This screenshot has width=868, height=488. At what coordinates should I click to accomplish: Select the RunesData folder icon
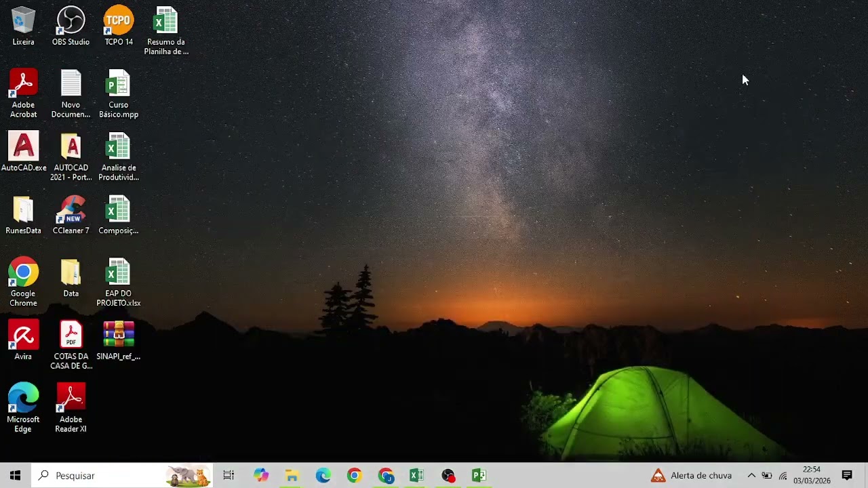click(x=23, y=216)
